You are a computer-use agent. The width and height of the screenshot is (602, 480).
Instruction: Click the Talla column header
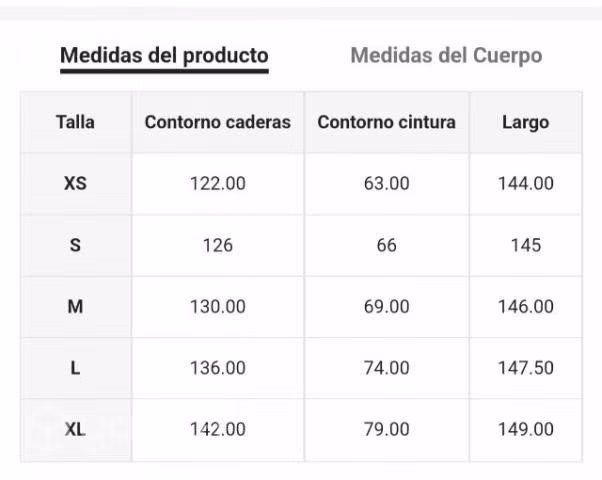[x=76, y=122]
